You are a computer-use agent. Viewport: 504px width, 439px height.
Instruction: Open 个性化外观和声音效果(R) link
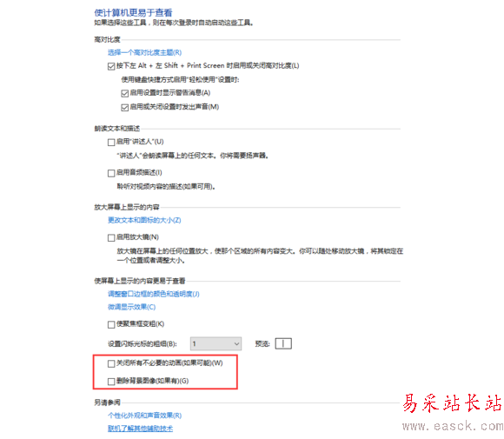[x=144, y=416]
